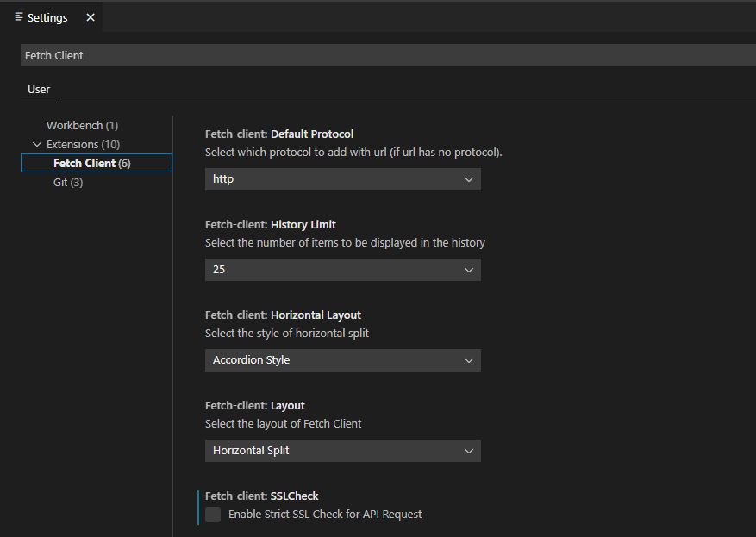The height and width of the screenshot is (537, 756).
Task: Collapse the Extensions tree chevron
Action: [x=37, y=144]
